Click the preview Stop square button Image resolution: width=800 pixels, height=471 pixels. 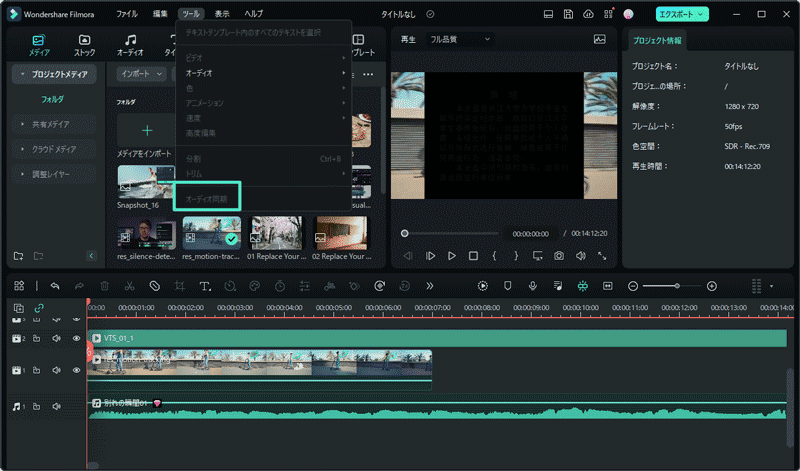tap(473, 256)
